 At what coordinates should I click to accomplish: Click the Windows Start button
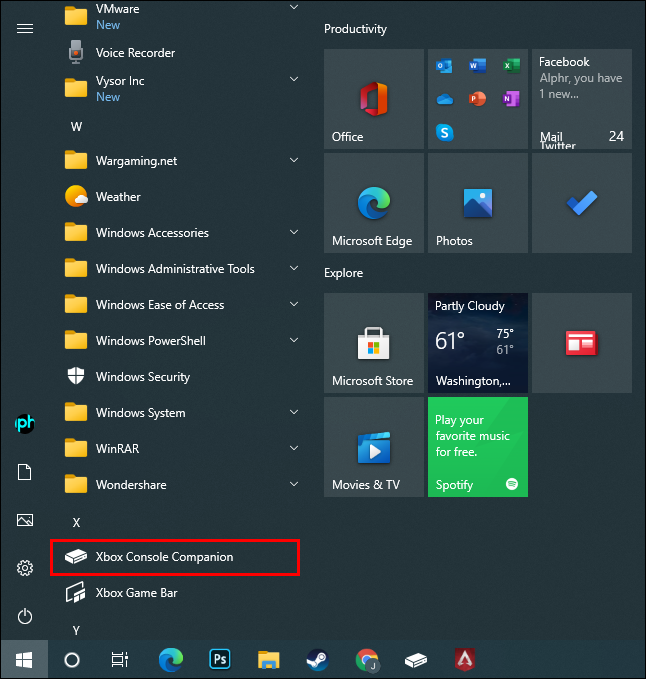tap(24, 660)
